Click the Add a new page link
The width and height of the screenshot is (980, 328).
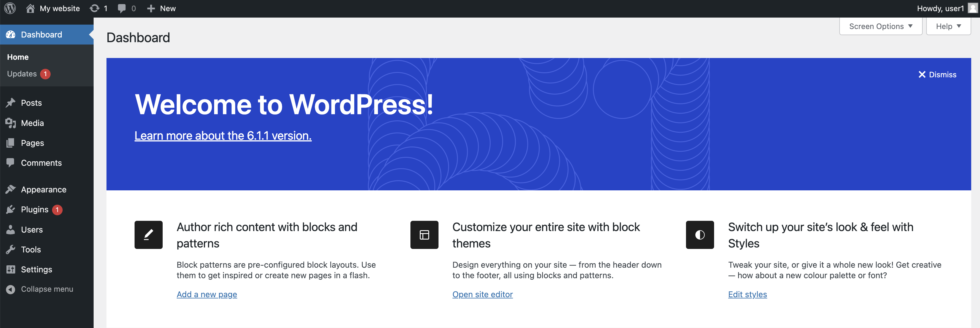coord(207,295)
